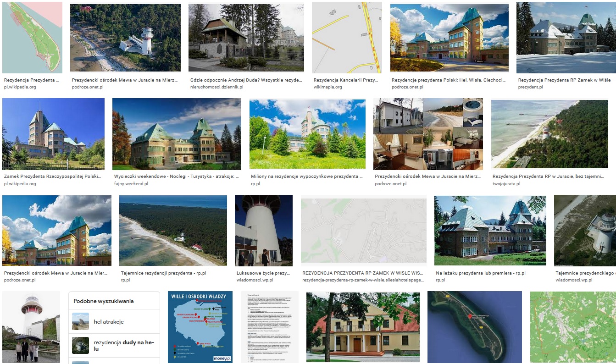Screen dimensions: 616x364
Task: Open the hotel interior collage thumbnail
Action: [x=428, y=134]
